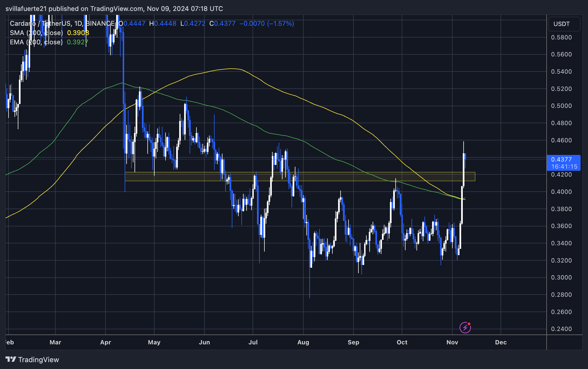Click the TradingView logo at bottom left
Screen dimensions: 588x369
(x=32, y=359)
